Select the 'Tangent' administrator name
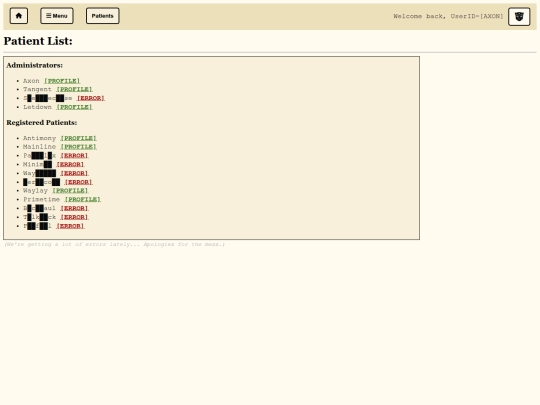540x405 pixels. 37,90
